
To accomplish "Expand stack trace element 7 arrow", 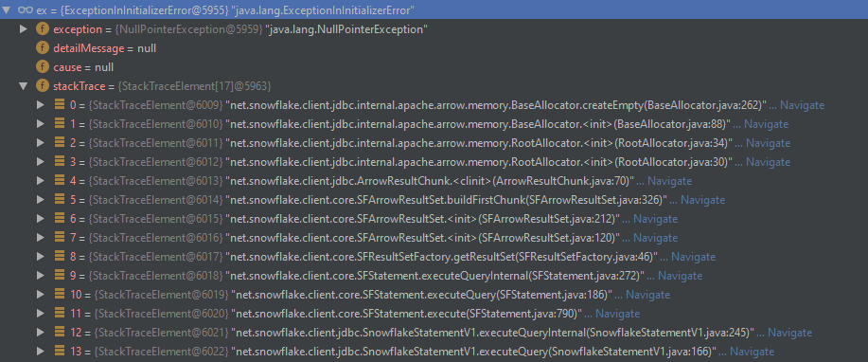I will tap(40, 237).
